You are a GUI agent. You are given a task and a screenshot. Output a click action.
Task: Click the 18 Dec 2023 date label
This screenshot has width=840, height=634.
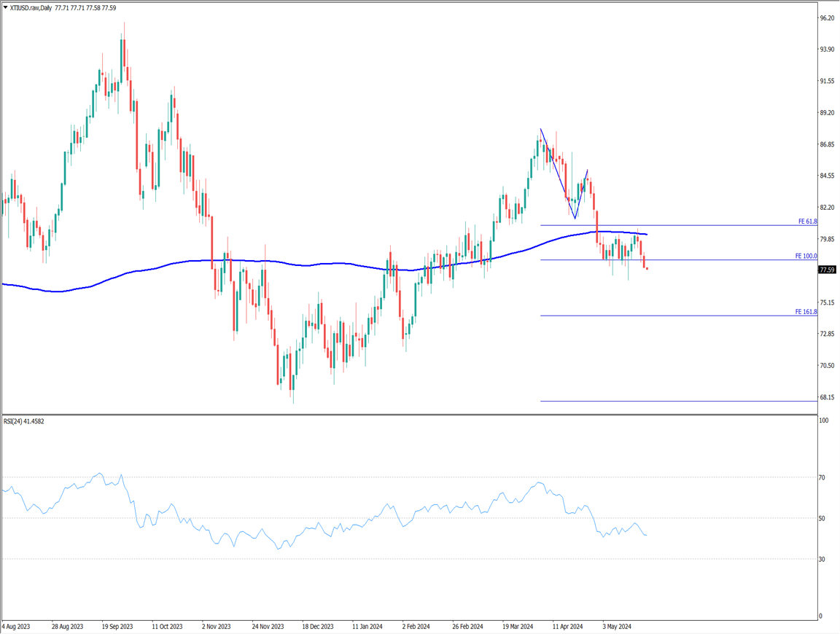(x=317, y=626)
